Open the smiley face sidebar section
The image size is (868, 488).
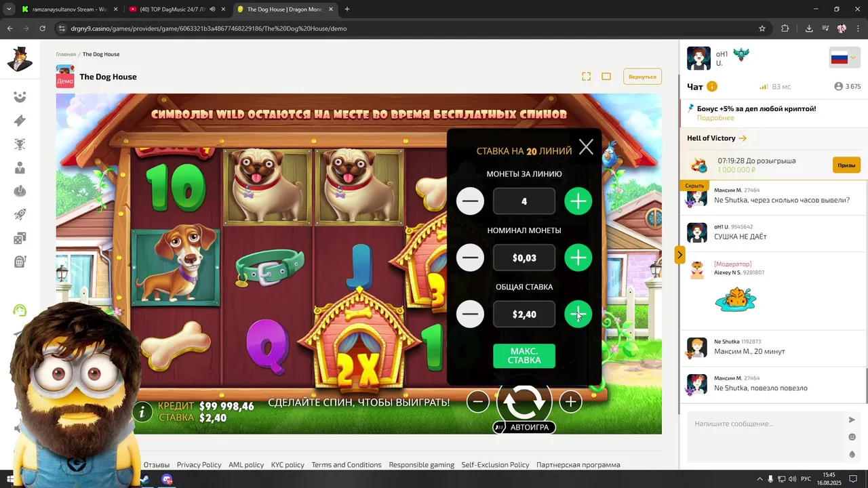(20, 97)
